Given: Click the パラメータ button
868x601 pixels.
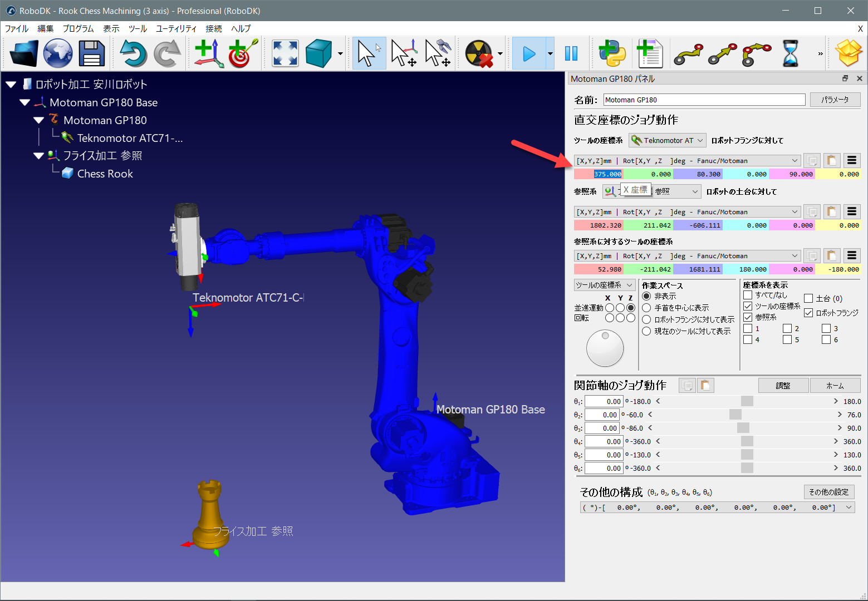Looking at the screenshot, I should tap(835, 100).
